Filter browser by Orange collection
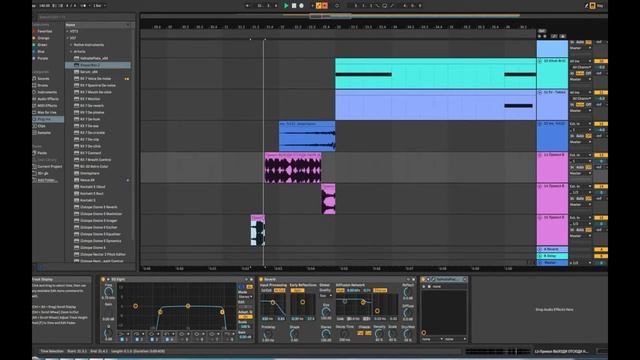The image size is (640, 360). click(x=43, y=38)
